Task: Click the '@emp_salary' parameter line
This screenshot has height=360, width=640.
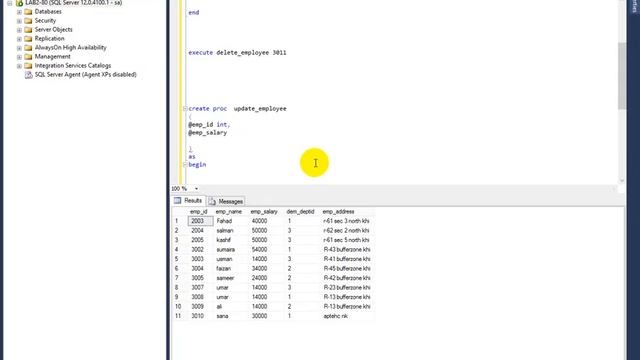Action: pos(207,133)
